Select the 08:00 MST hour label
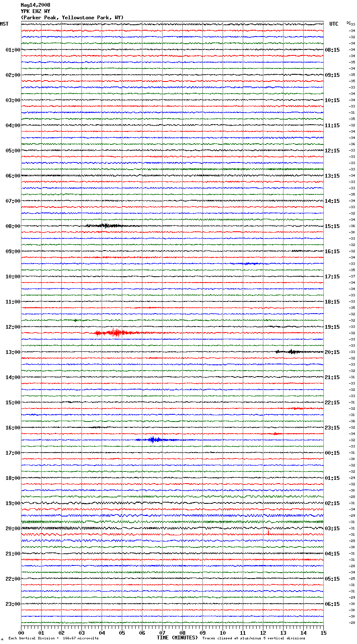 [x=13, y=226]
